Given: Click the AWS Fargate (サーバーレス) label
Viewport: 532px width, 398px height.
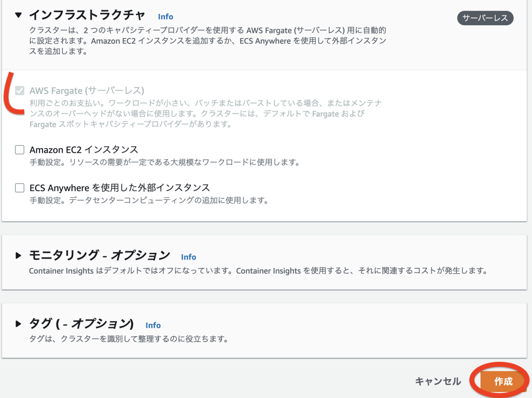Looking at the screenshot, I should pyautogui.click(x=87, y=90).
